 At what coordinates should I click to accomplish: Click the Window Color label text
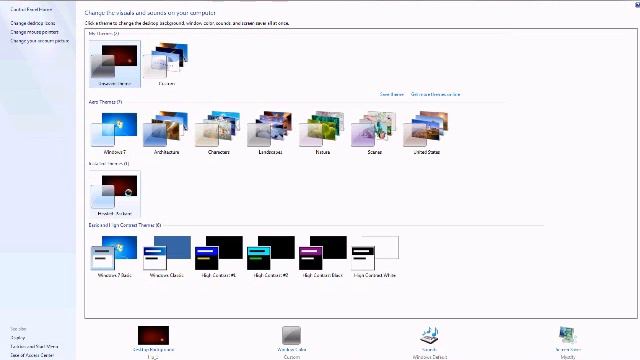(291, 350)
